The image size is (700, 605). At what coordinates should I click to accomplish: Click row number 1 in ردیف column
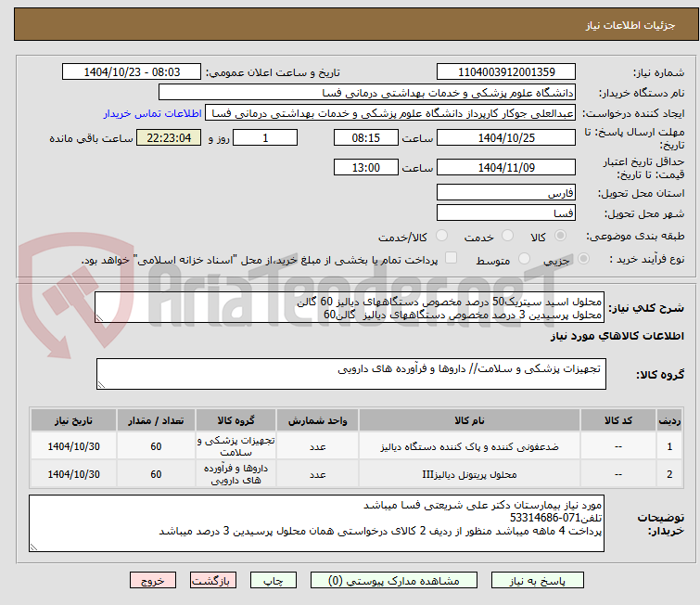click(x=669, y=446)
